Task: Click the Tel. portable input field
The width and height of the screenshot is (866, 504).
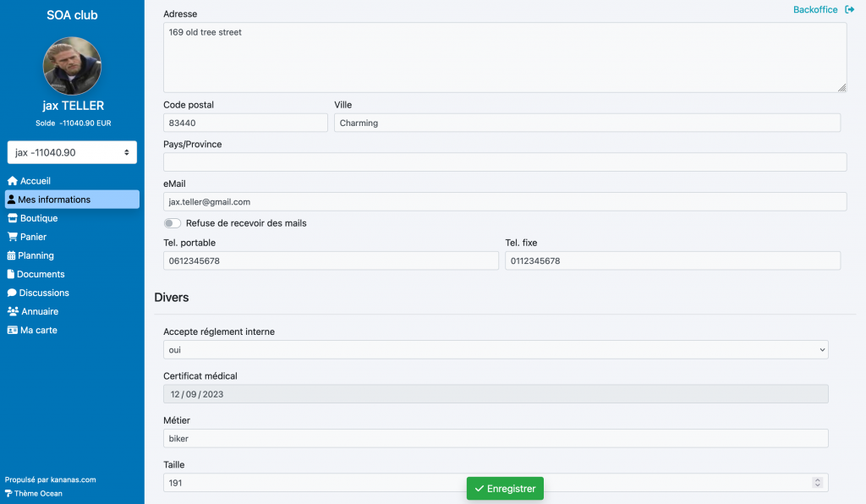Action: (331, 261)
